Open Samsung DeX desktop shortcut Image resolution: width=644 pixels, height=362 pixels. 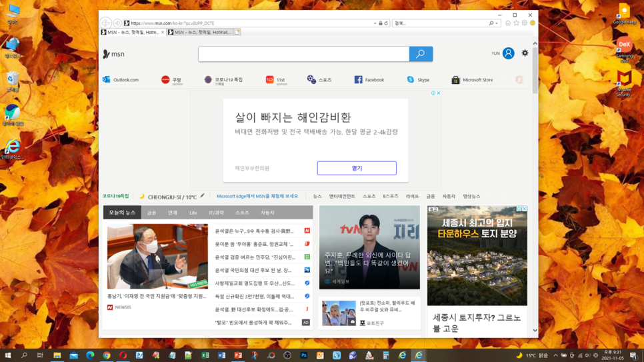pyautogui.click(x=624, y=50)
